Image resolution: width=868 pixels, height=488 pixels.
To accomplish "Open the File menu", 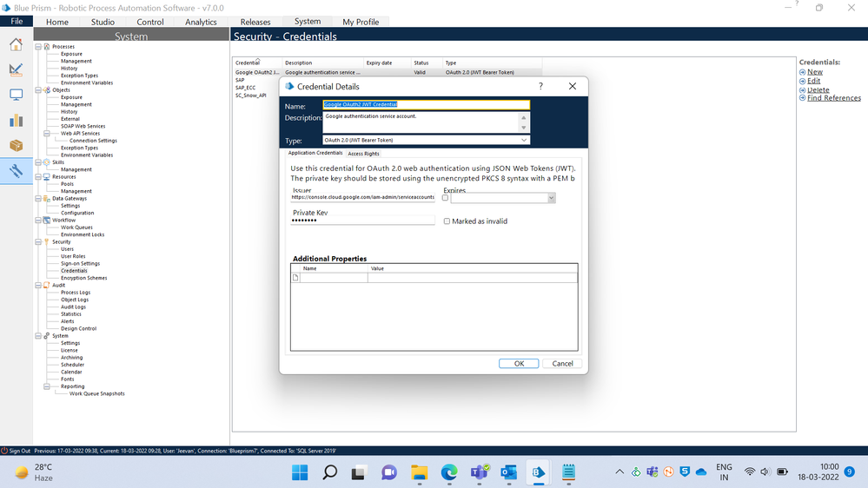I will [x=17, y=21].
